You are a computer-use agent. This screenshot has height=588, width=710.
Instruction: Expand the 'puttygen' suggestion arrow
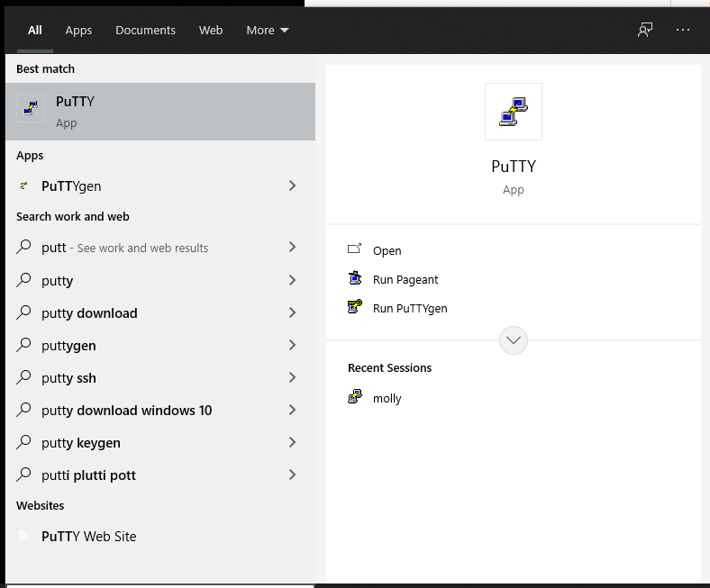click(x=293, y=345)
